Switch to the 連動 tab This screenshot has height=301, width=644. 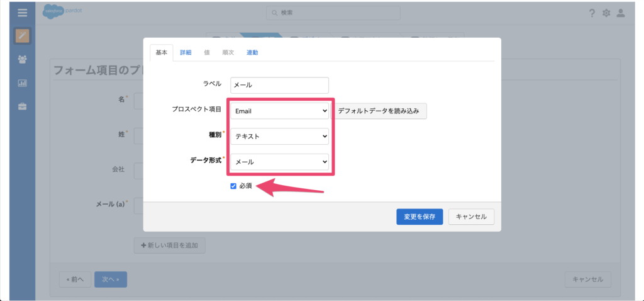click(252, 53)
